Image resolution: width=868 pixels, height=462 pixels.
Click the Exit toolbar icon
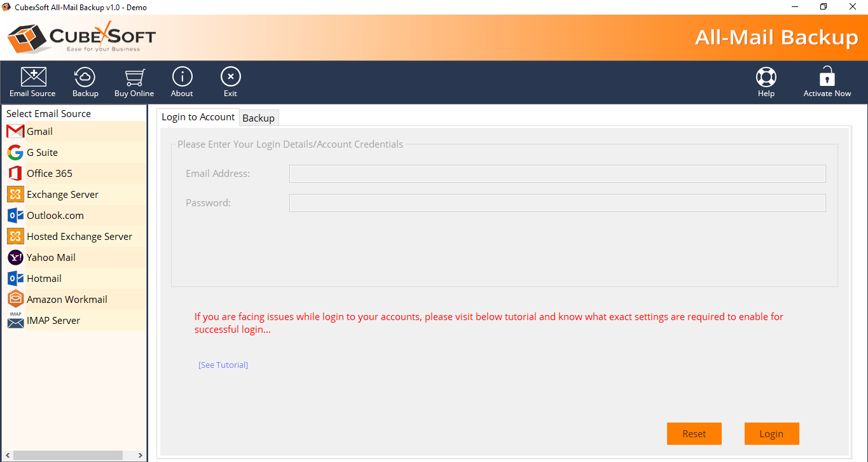(230, 77)
